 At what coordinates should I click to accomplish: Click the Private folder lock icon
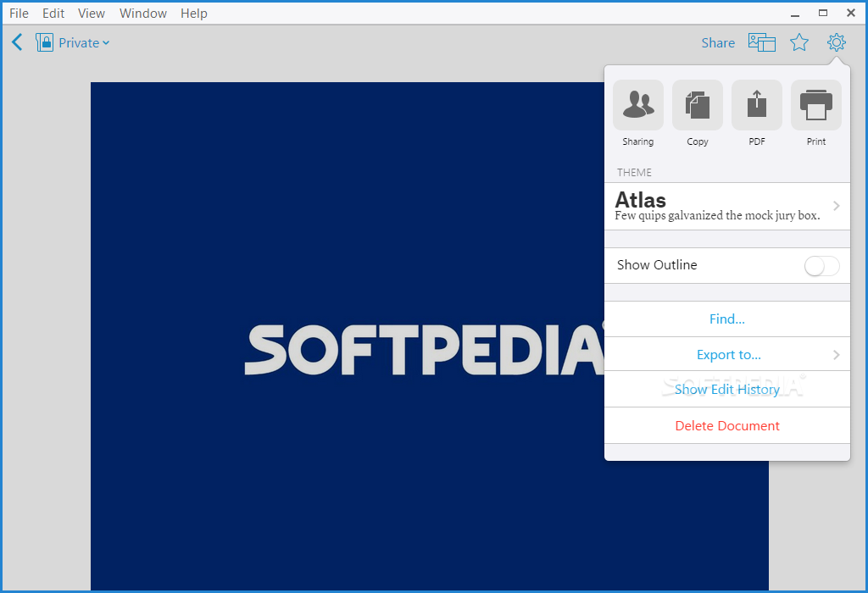coord(44,42)
